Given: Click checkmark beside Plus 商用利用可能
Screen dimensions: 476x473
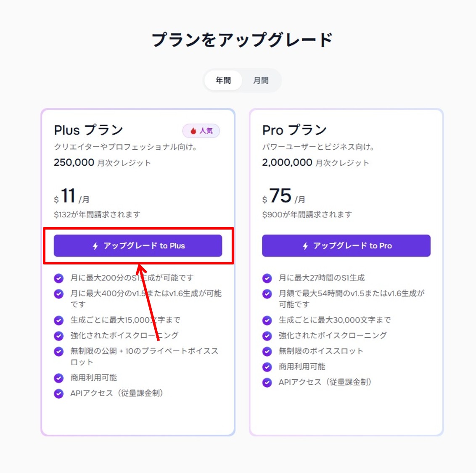Looking at the screenshot, I should [59, 378].
